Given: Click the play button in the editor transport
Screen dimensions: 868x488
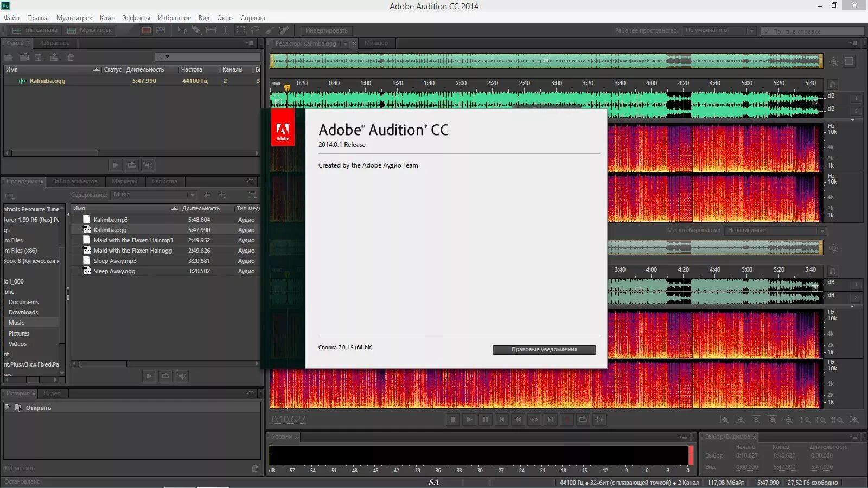Looking at the screenshot, I should click(x=469, y=419).
